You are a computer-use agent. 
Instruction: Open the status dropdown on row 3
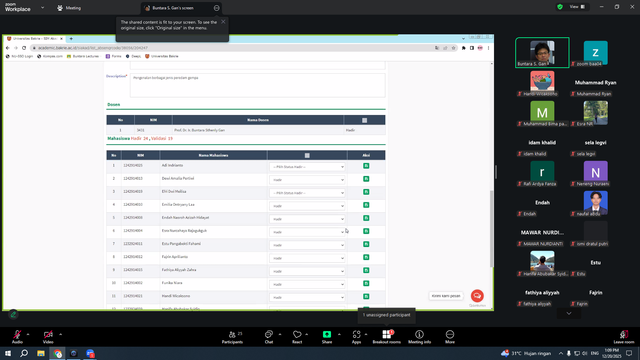pos(307,193)
